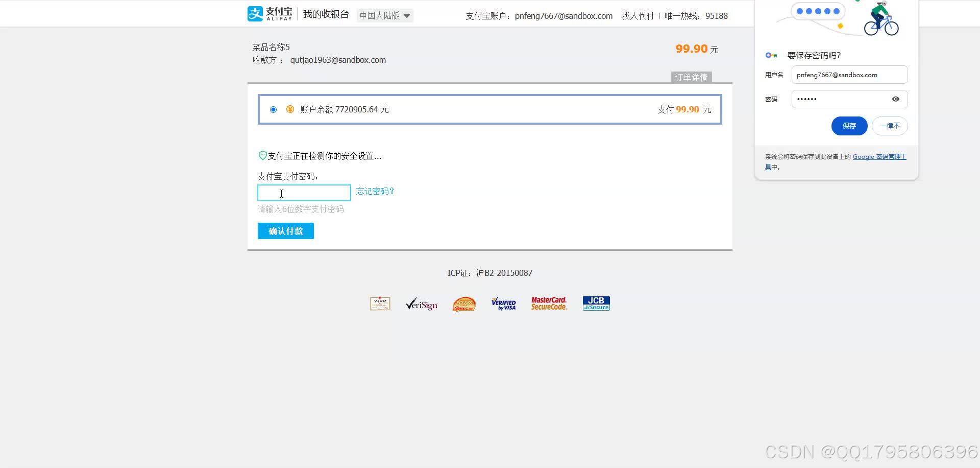Click inside the payment password input box
The image size is (980, 468).
click(x=304, y=193)
